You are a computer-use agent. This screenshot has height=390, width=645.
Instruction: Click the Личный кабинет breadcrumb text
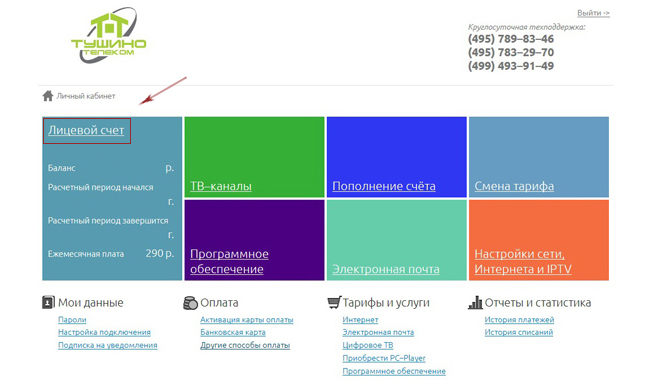click(86, 96)
